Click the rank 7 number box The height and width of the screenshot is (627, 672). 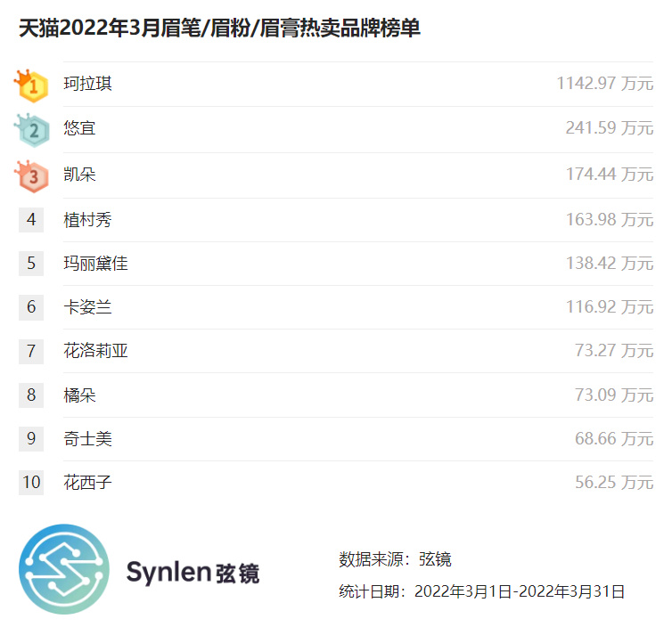pyautogui.click(x=31, y=351)
